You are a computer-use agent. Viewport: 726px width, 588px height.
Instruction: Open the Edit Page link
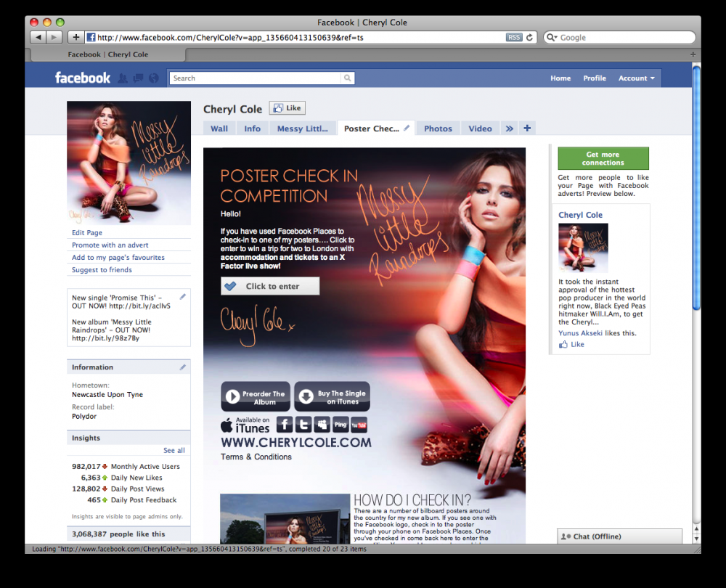coord(87,232)
